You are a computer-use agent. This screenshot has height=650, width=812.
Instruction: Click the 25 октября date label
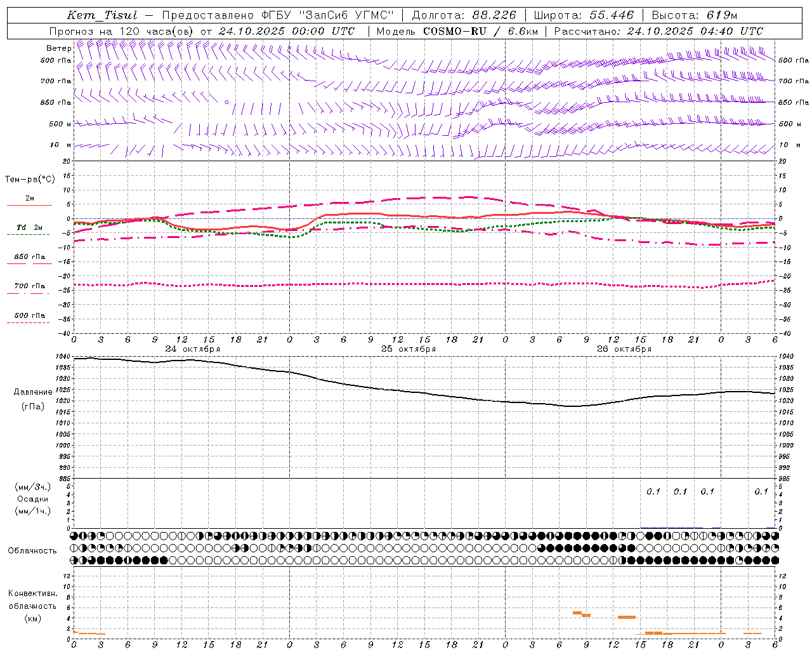409,349
